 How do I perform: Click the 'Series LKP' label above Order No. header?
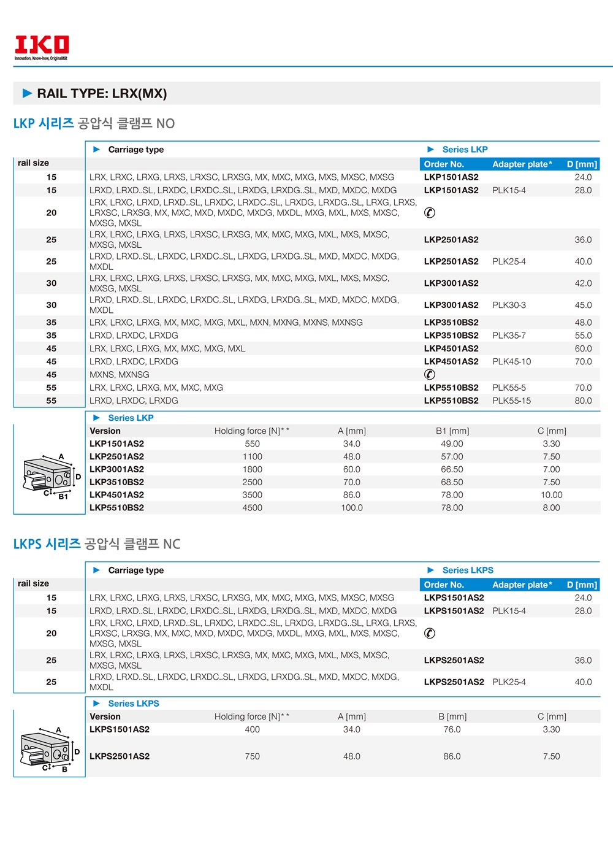pos(465,149)
